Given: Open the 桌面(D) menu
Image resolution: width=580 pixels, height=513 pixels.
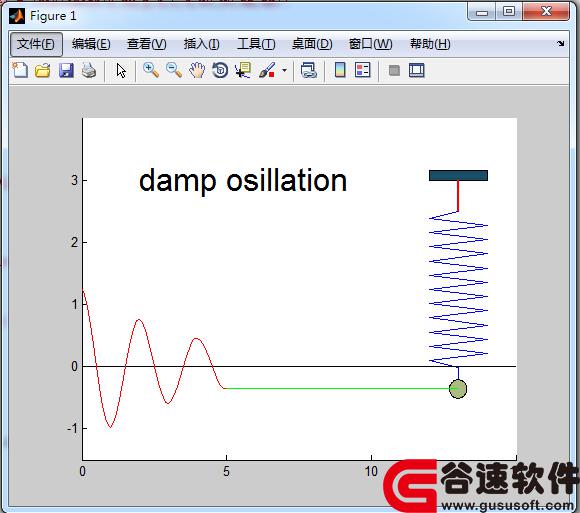Looking at the screenshot, I should (x=312, y=44).
